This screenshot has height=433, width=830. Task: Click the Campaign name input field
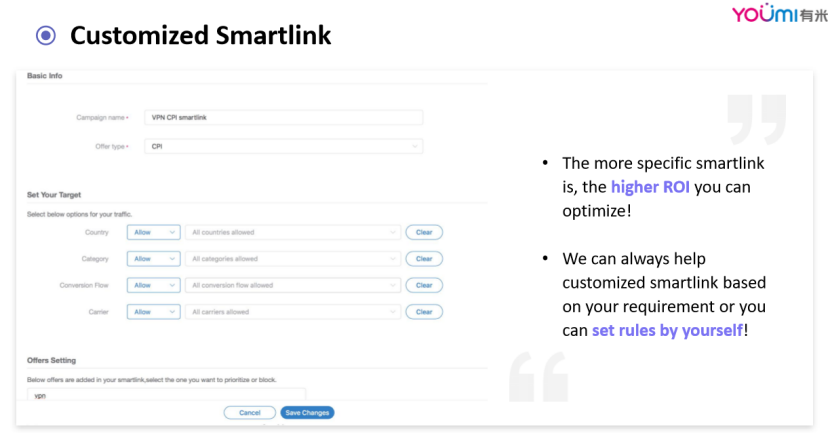click(x=283, y=118)
